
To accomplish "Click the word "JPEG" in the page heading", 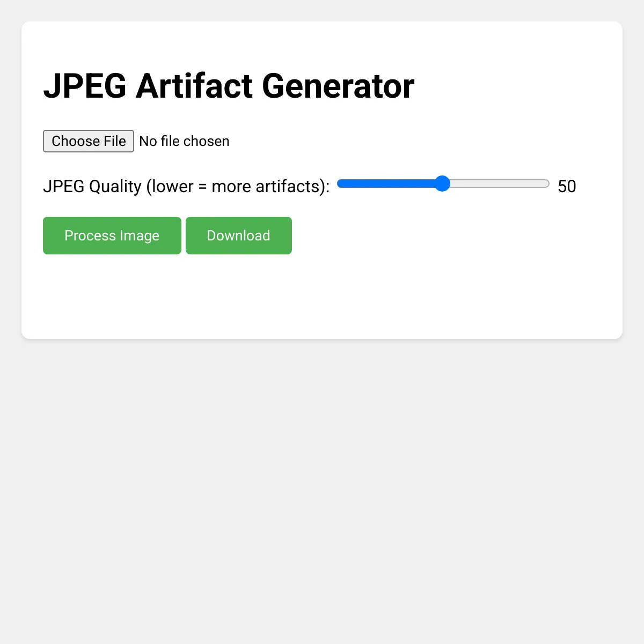I will pos(85,86).
